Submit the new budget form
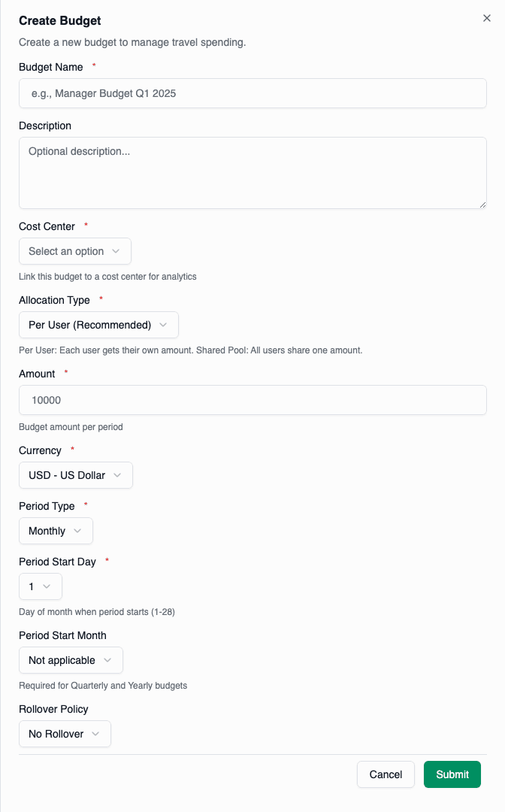 point(452,774)
